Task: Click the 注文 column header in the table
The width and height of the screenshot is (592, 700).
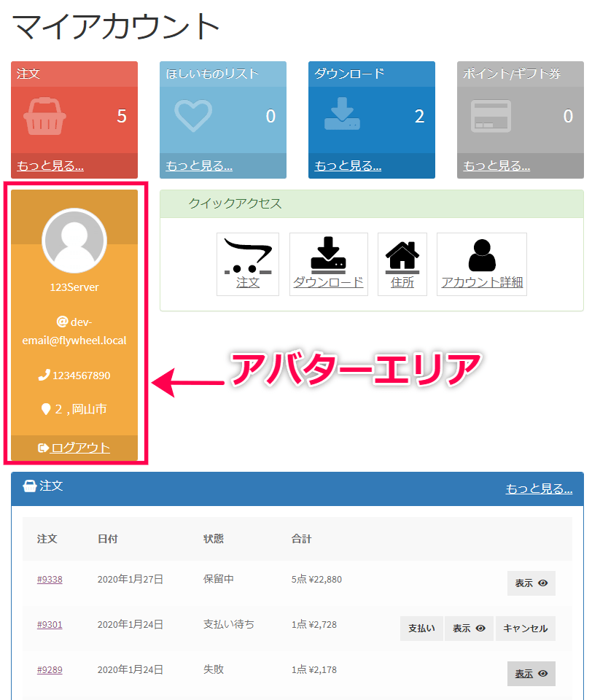Action: coord(47,539)
